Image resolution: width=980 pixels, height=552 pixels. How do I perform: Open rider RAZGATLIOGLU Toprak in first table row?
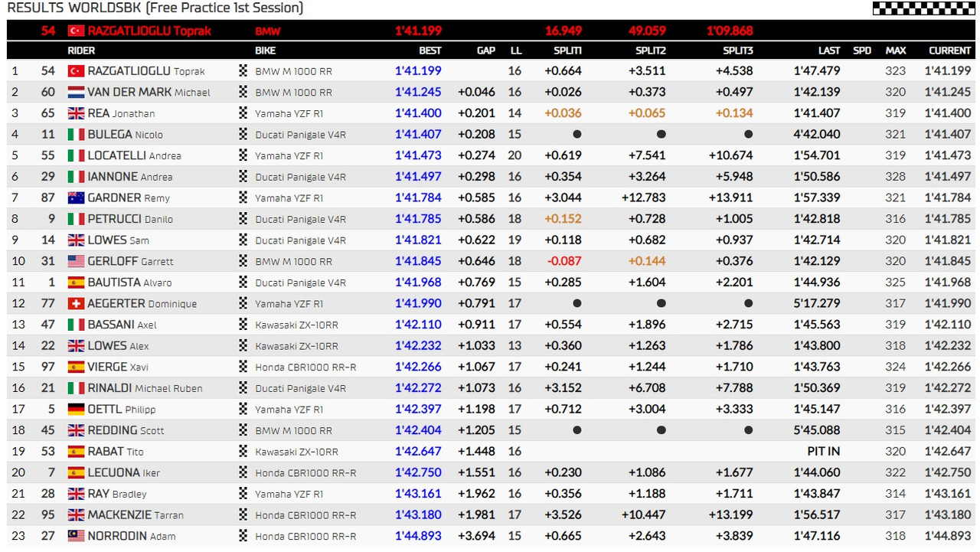tap(146, 70)
